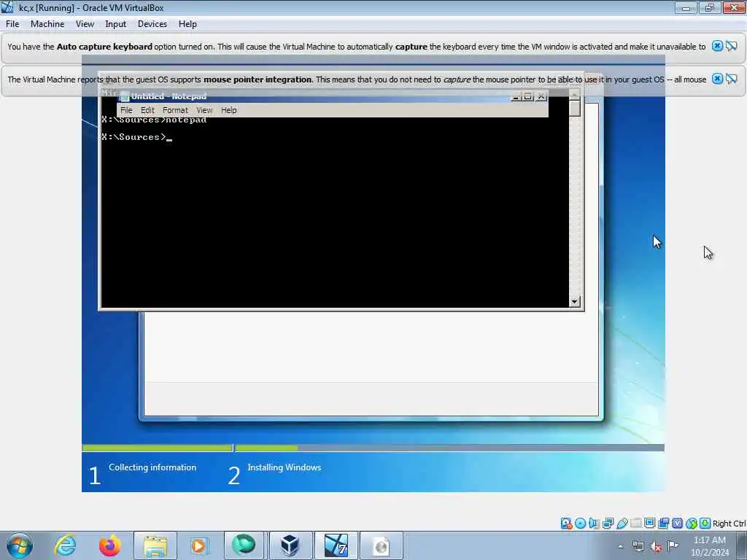Click the display indicator icon
747x560 pixels.
click(x=649, y=524)
